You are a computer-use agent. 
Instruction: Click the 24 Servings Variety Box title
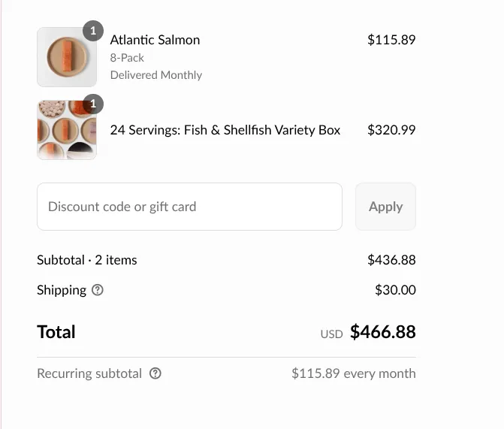click(225, 130)
